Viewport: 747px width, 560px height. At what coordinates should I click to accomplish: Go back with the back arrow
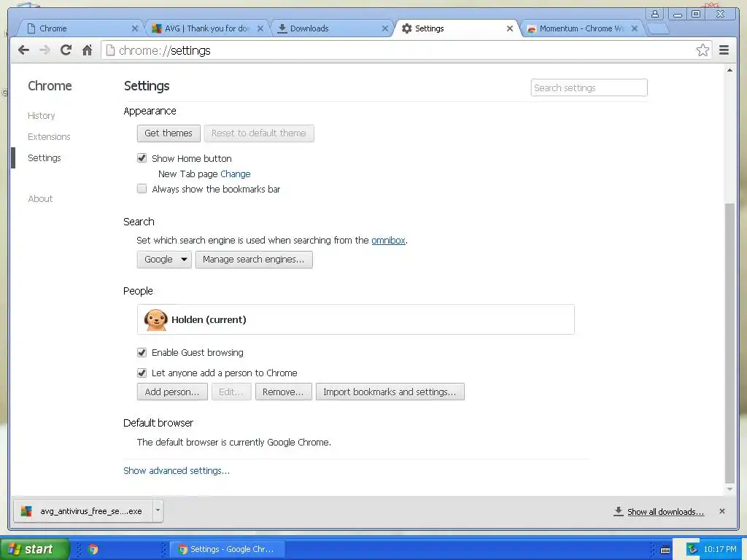23,50
